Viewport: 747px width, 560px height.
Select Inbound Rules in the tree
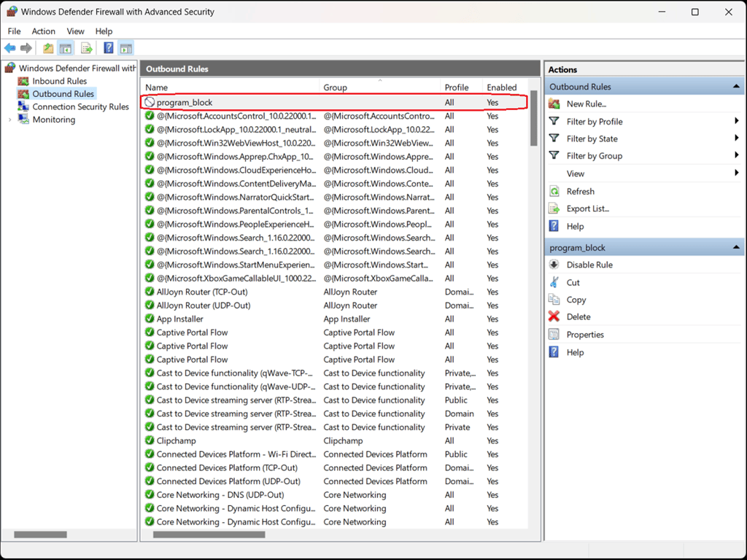[59, 81]
